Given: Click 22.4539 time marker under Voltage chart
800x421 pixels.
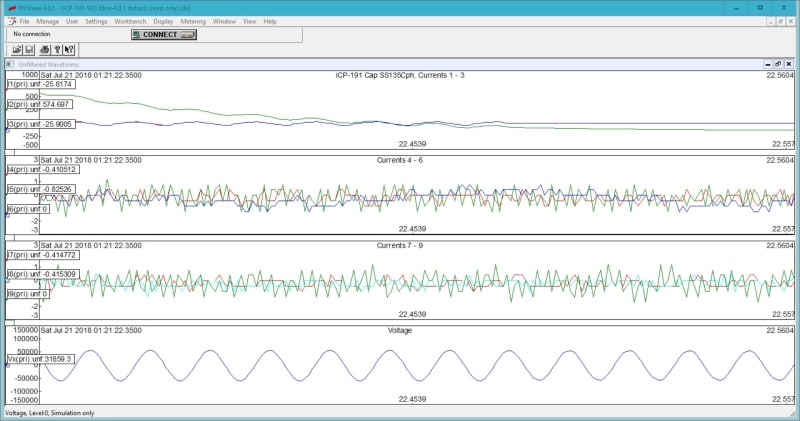Looking at the screenshot, I should [x=412, y=399].
